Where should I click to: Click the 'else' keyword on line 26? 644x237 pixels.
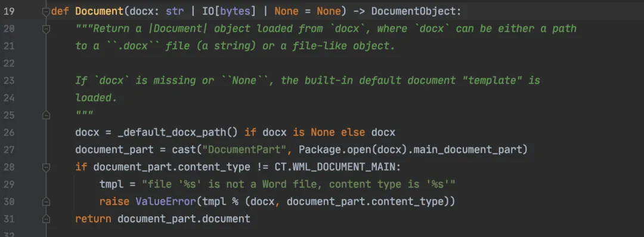pyautogui.click(x=353, y=133)
